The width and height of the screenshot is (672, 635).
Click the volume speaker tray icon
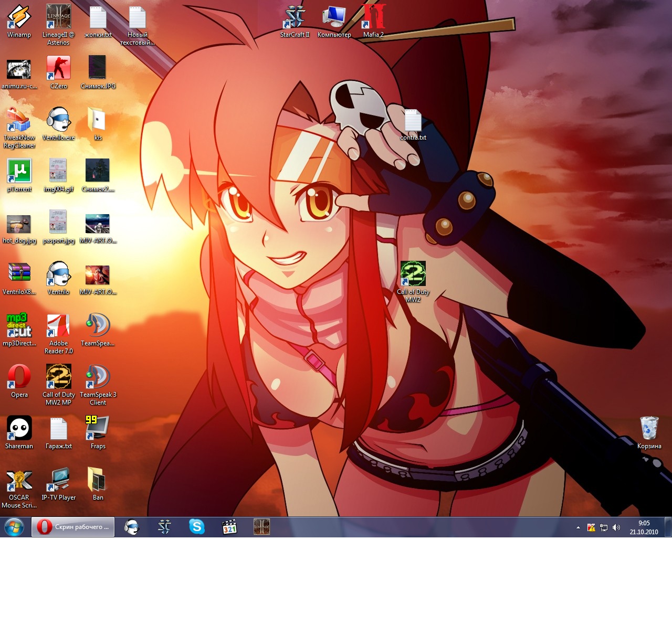pyautogui.click(x=616, y=527)
